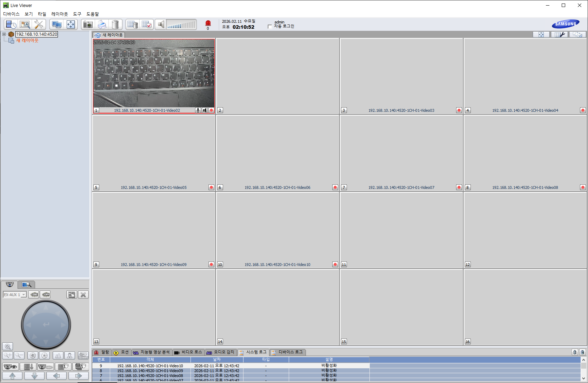Select log row for Video10 object

pyautogui.click(x=231, y=366)
